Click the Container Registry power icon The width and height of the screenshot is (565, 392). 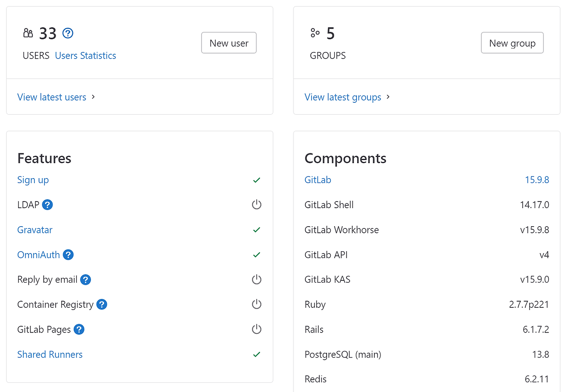click(256, 305)
